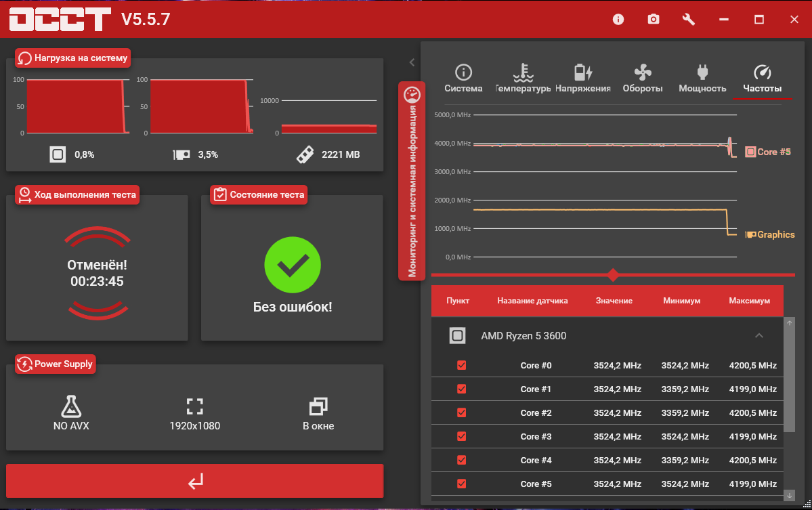Click the Core #5 legend marker
Screen dimensions: 812x510
[750, 152]
